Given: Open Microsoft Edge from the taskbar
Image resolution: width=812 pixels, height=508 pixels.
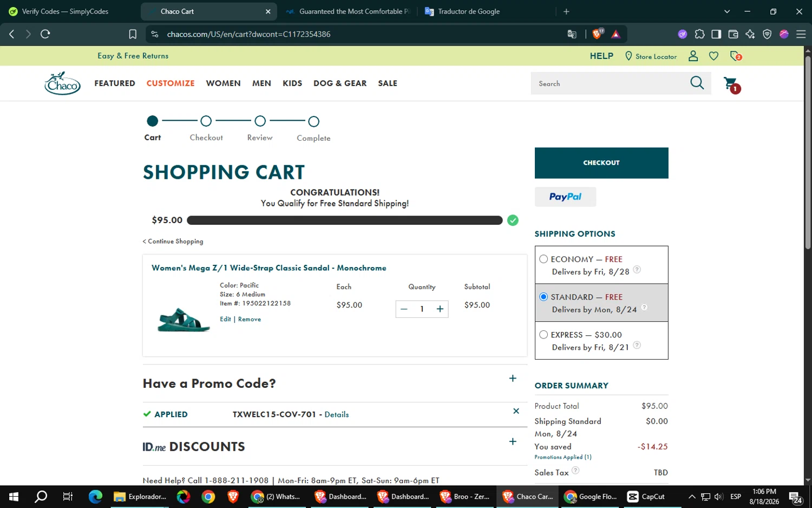Looking at the screenshot, I should point(95,497).
